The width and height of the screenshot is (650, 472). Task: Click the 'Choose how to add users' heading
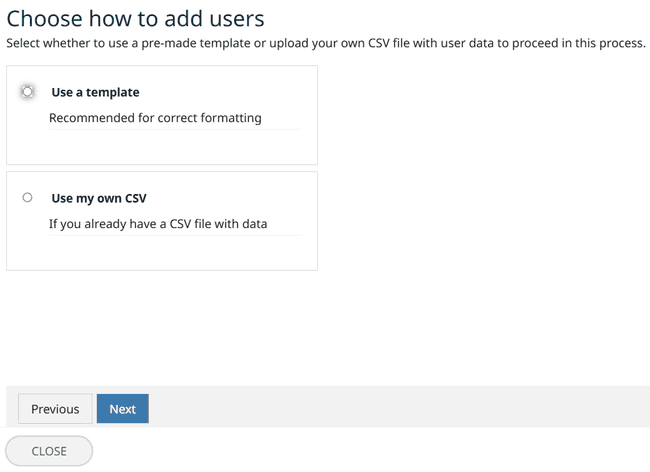point(136,18)
